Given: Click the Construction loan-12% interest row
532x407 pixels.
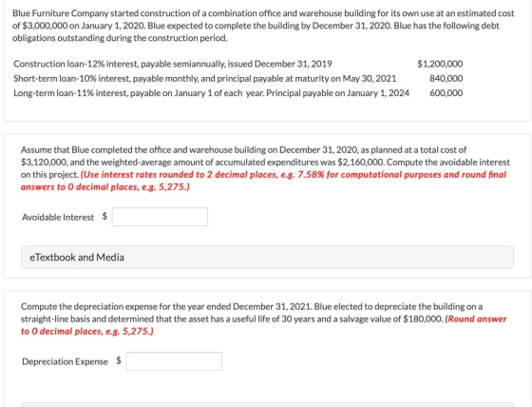Looking at the screenshot, I should coord(237,64).
